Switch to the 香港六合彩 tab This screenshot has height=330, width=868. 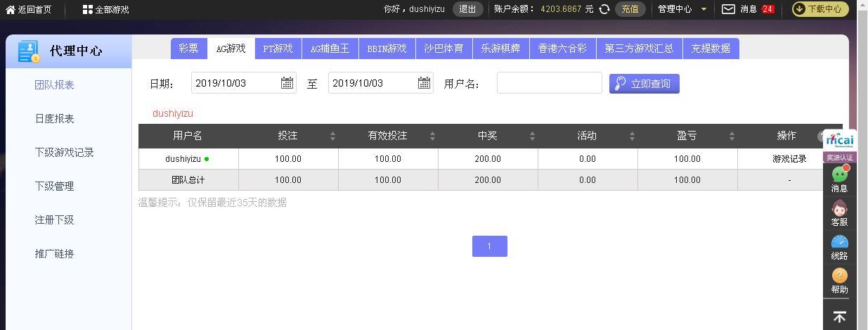(x=562, y=49)
